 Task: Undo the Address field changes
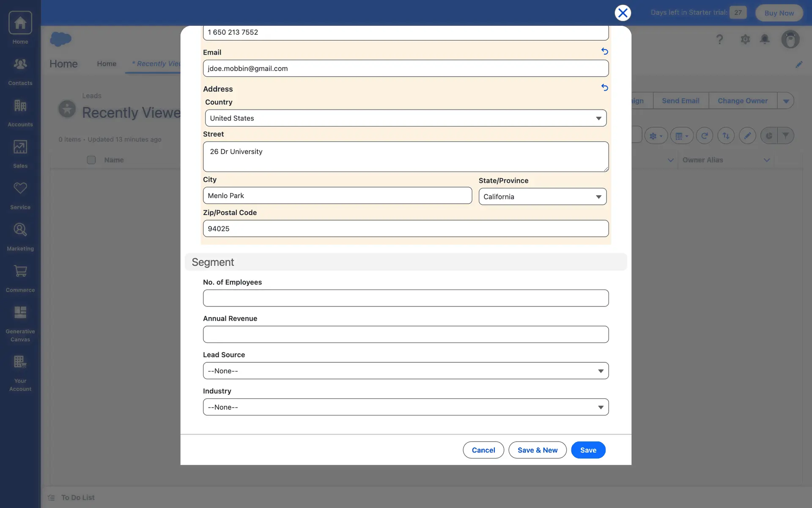click(x=604, y=88)
